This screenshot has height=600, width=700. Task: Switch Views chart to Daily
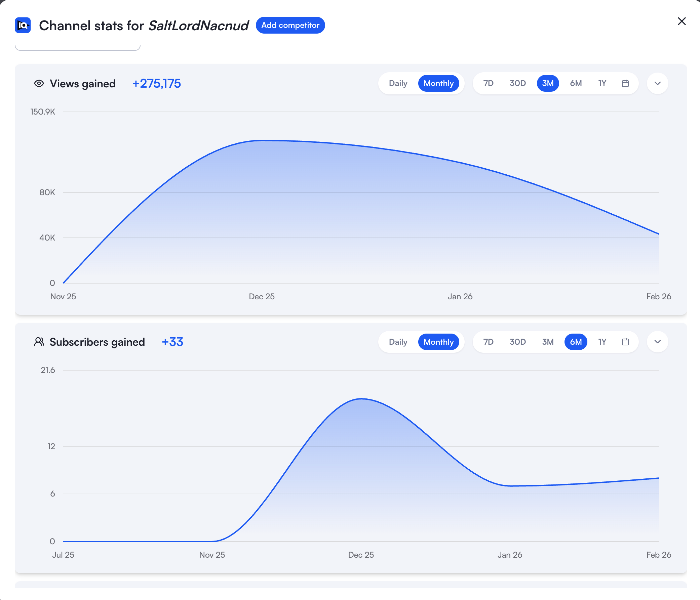398,83
